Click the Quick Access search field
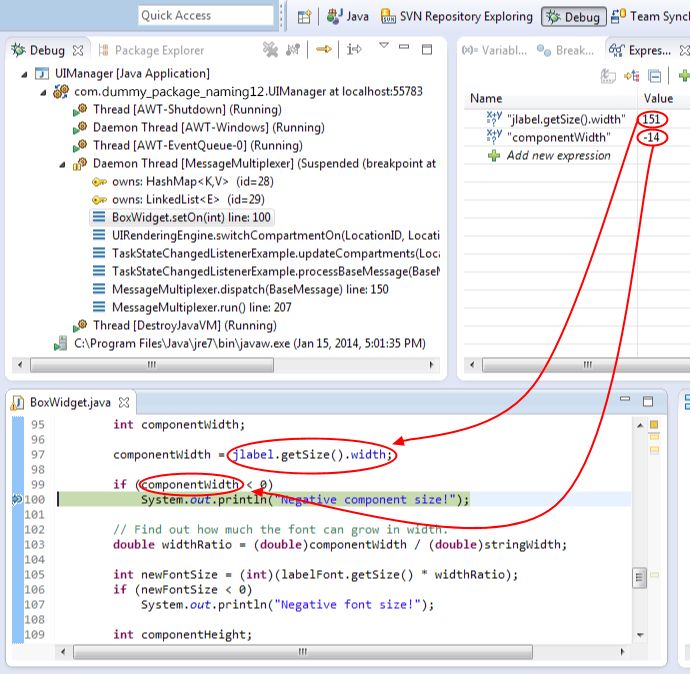The image size is (691, 674). point(205,16)
